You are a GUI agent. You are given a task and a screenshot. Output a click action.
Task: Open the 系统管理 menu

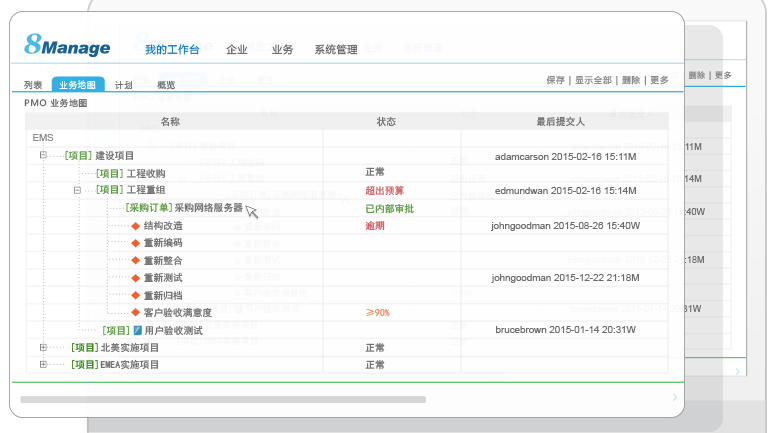pos(335,50)
